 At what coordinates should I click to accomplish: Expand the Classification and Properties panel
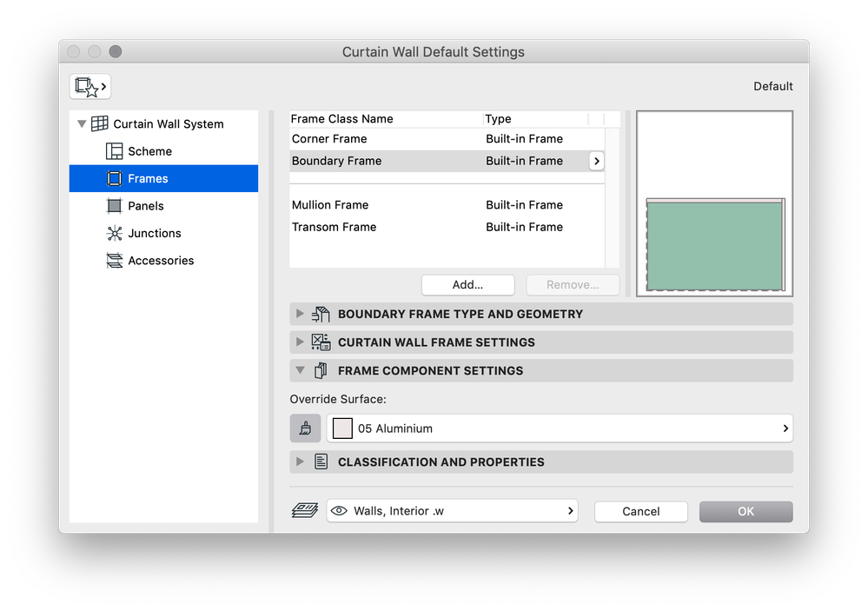tap(301, 462)
